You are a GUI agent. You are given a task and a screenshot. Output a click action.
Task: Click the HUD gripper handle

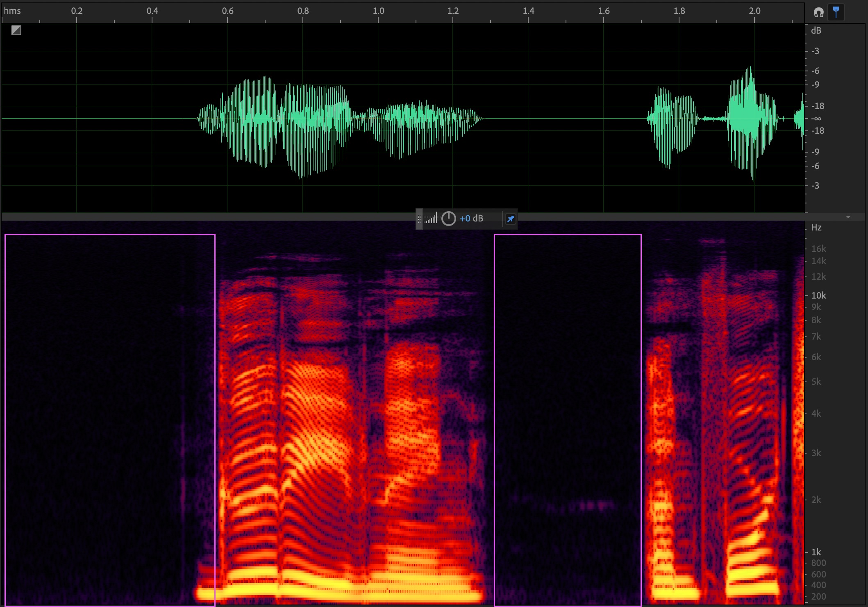click(x=419, y=219)
